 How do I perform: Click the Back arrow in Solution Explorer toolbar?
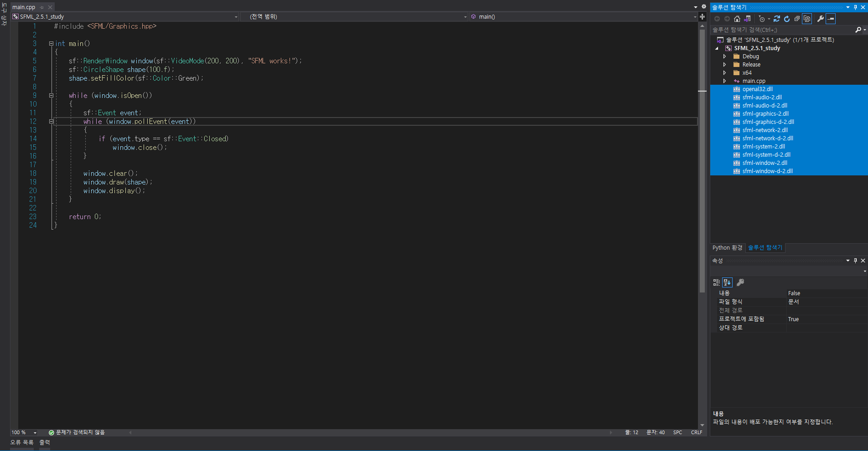click(717, 19)
